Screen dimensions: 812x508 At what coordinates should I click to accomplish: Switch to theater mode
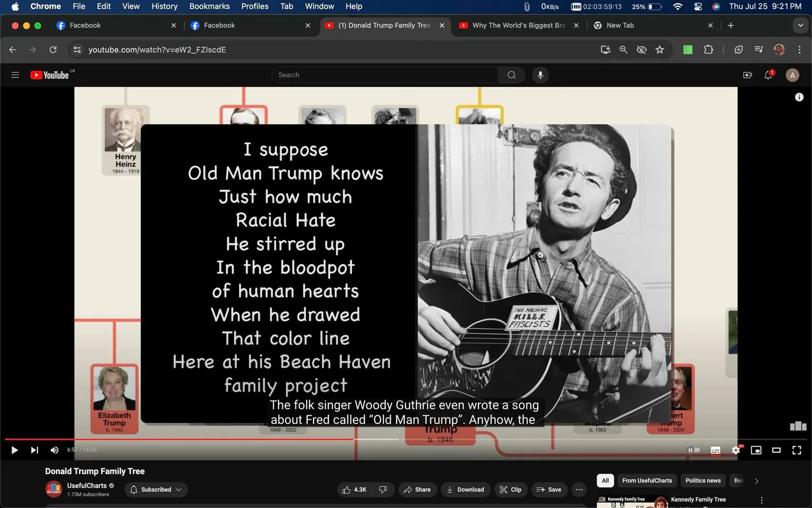click(776, 450)
